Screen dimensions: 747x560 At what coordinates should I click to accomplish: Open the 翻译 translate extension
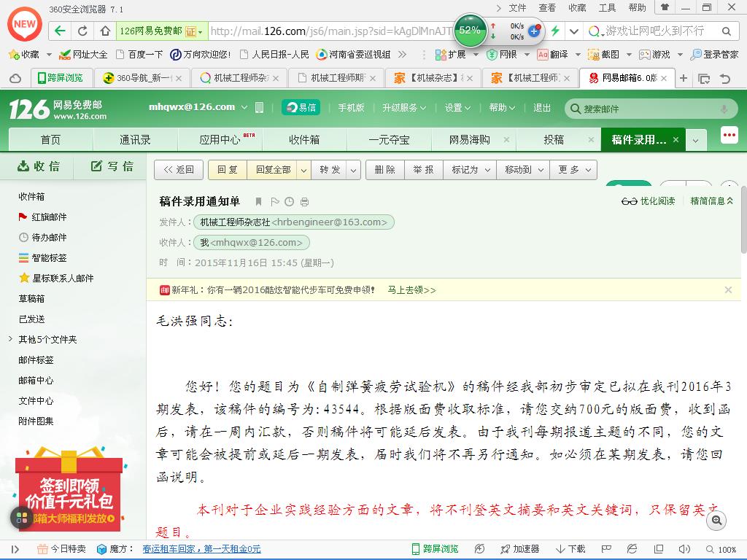(x=553, y=54)
